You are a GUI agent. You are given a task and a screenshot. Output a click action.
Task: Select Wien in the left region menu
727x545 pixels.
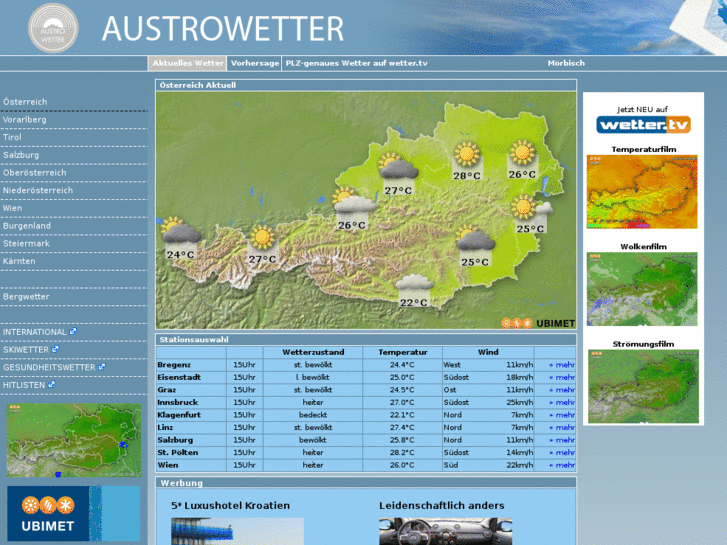[x=12, y=207]
